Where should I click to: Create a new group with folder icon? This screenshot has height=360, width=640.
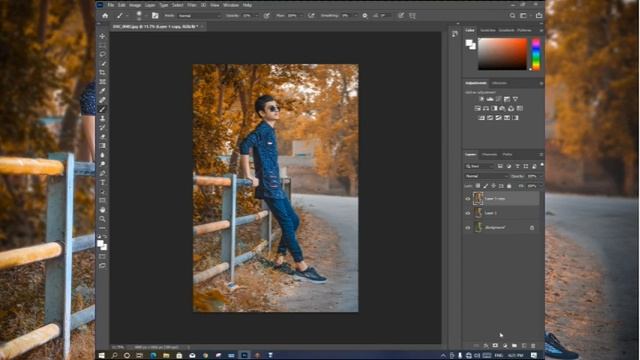(x=514, y=346)
